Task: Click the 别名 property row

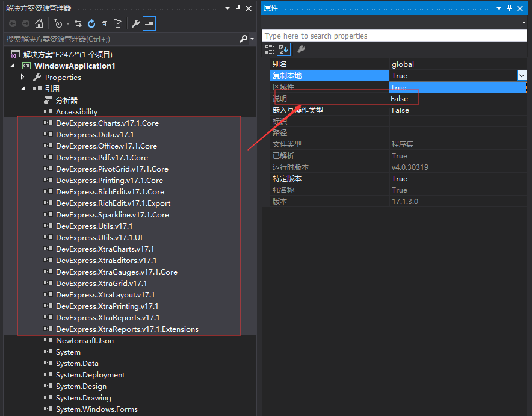Action: pos(398,64)
